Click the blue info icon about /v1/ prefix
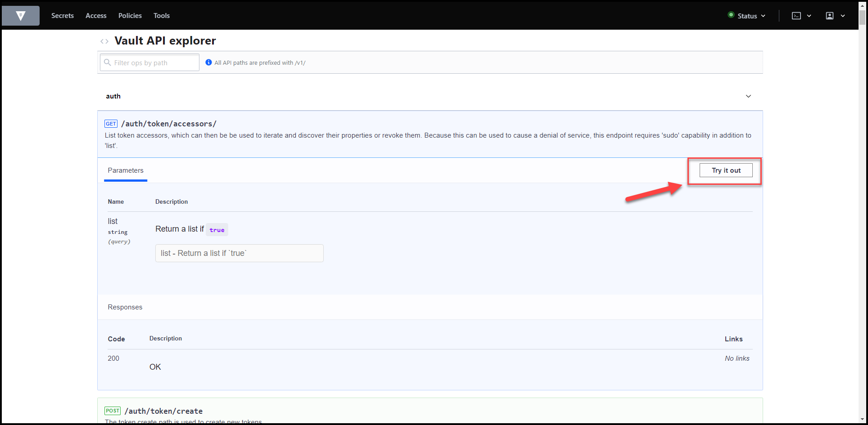Viewport: 868px width, 425px height. pos(208,63)
